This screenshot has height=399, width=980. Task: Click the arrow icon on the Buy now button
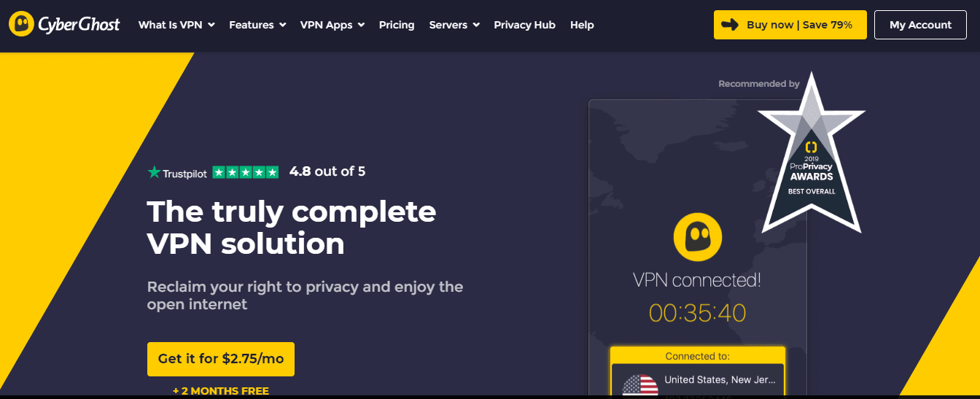pos(729,25)
